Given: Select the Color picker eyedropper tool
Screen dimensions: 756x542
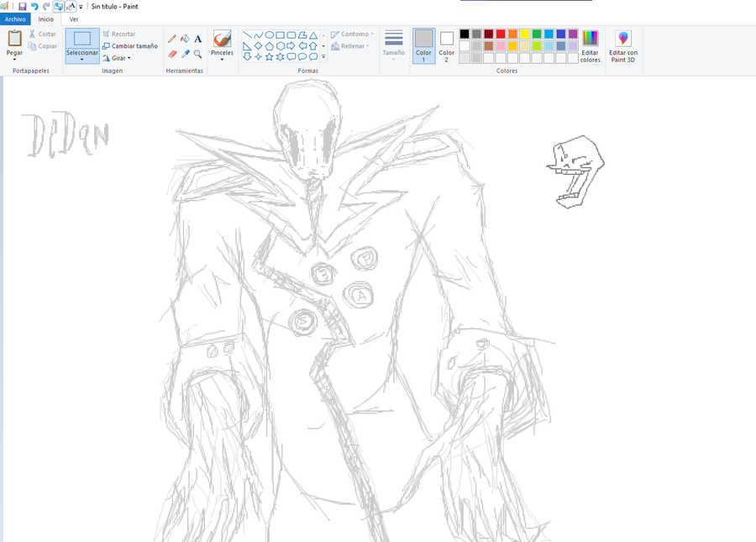Looking at the screenshot, I should (x=185, y=54).
